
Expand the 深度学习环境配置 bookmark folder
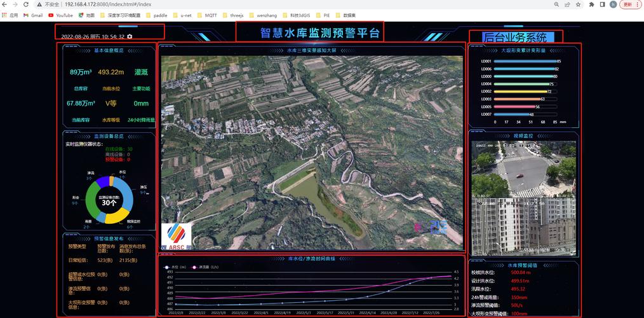click(x=120, y=15)
